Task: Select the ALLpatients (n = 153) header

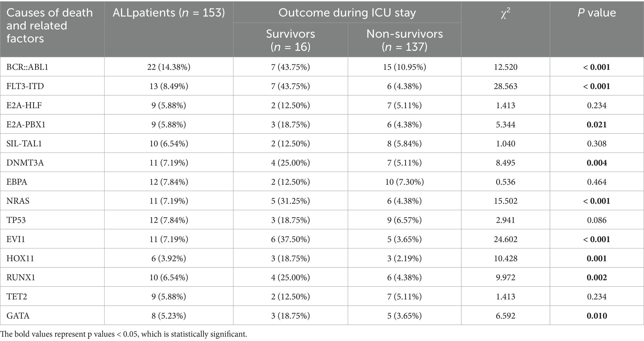Action: click(x=168, y=13)
